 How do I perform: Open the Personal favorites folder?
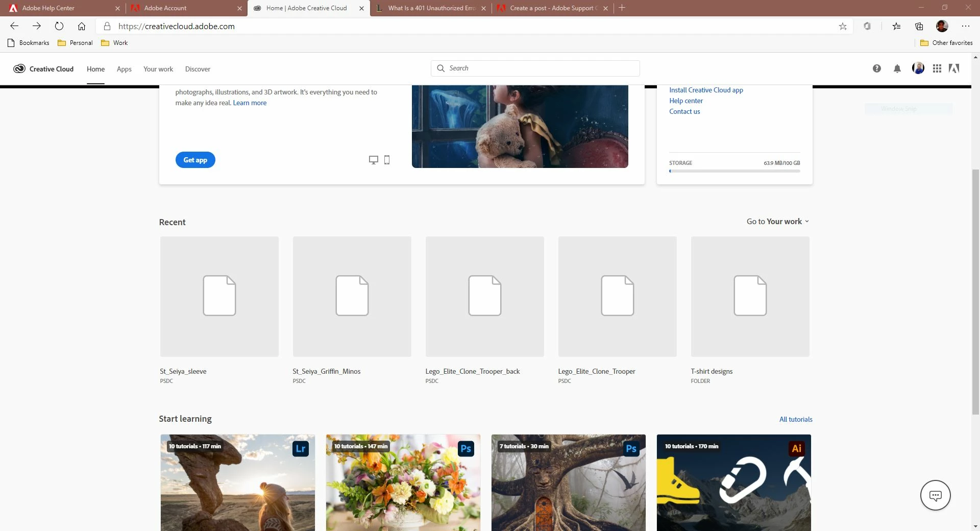(75, 43)
